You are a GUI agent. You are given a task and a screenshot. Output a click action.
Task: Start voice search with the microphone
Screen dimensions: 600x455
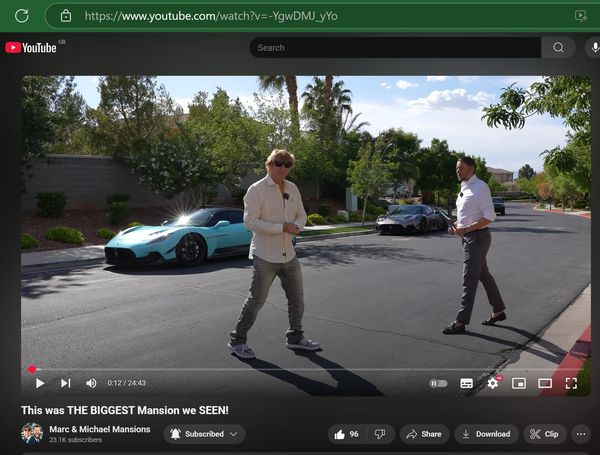594,47
